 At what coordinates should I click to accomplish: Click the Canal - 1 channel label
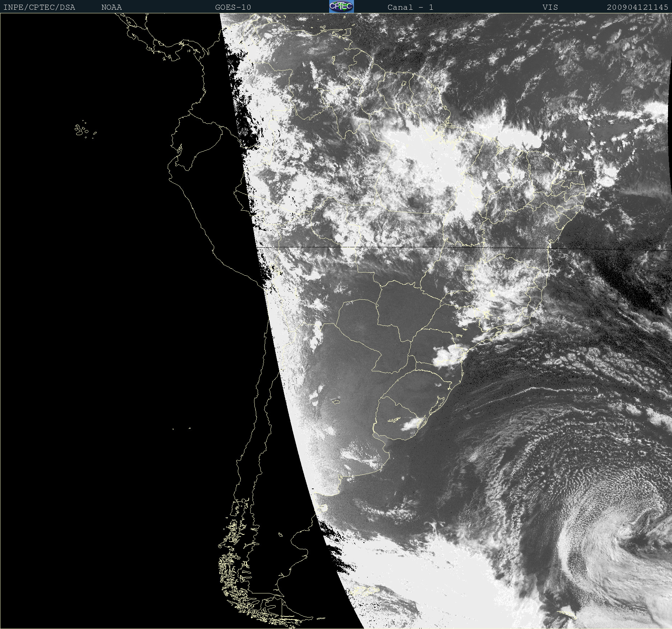click(x=410, y=7)
